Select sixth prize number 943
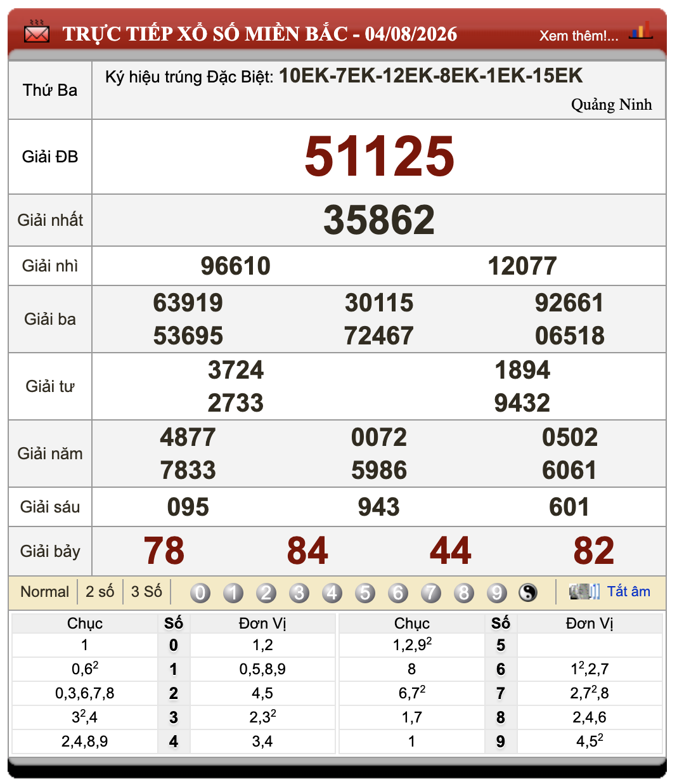 click(x=379, y=507)
